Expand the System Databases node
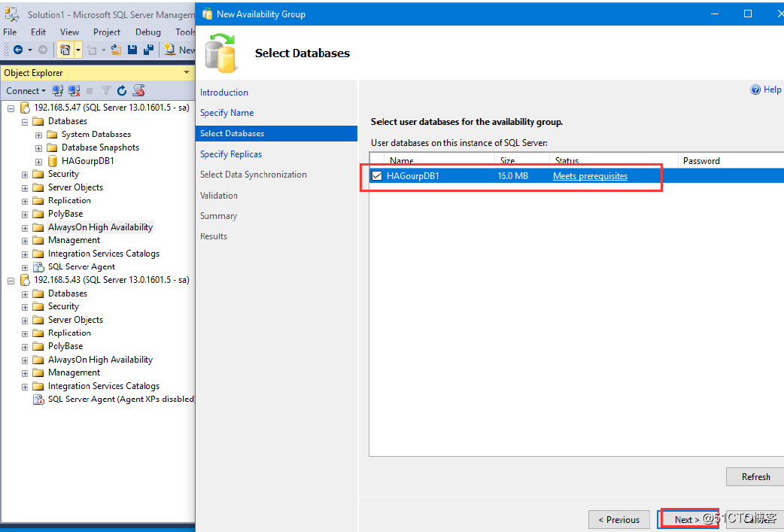 click(38, 135)
